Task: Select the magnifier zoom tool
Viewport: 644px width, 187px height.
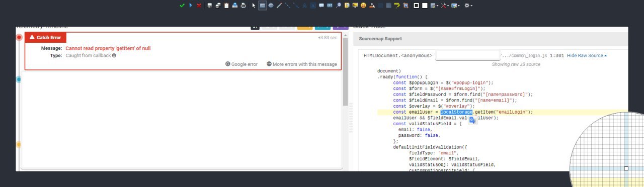Action: [338, 6]
